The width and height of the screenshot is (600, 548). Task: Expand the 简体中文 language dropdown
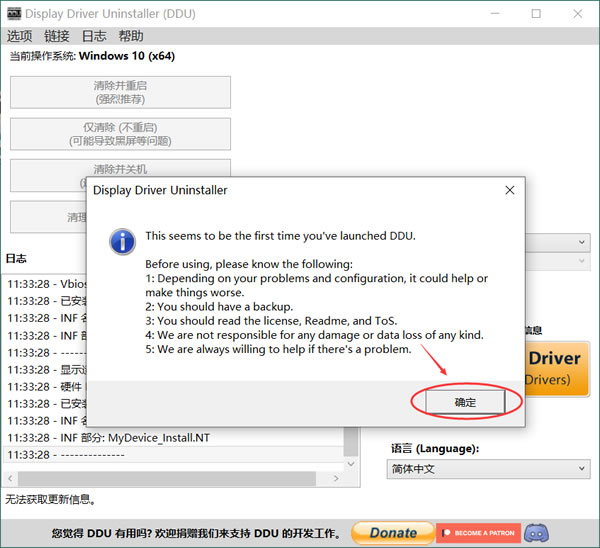coord(488,469)
